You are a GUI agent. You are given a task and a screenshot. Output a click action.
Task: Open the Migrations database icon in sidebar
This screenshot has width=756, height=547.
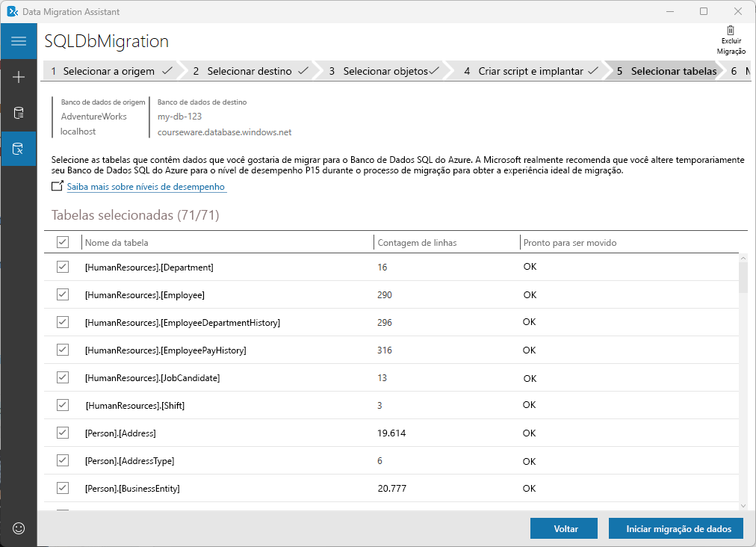pyautogui.click(x=19, y=149)
